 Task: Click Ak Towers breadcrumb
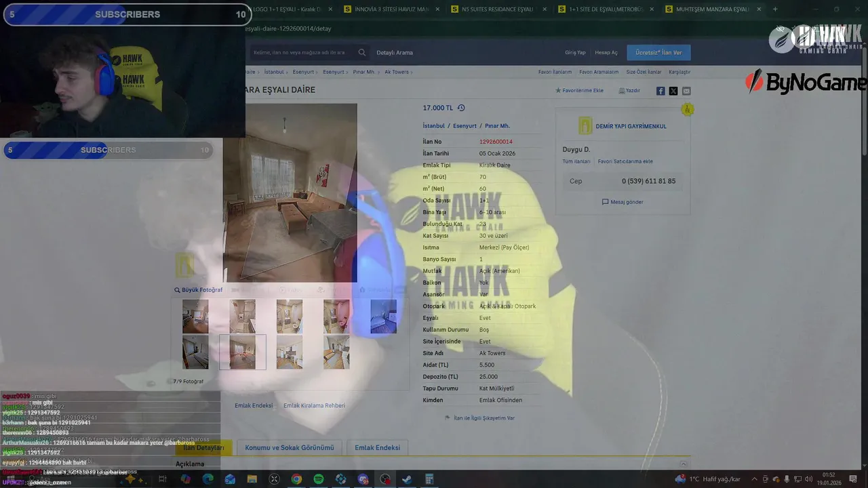coord(397,72)
